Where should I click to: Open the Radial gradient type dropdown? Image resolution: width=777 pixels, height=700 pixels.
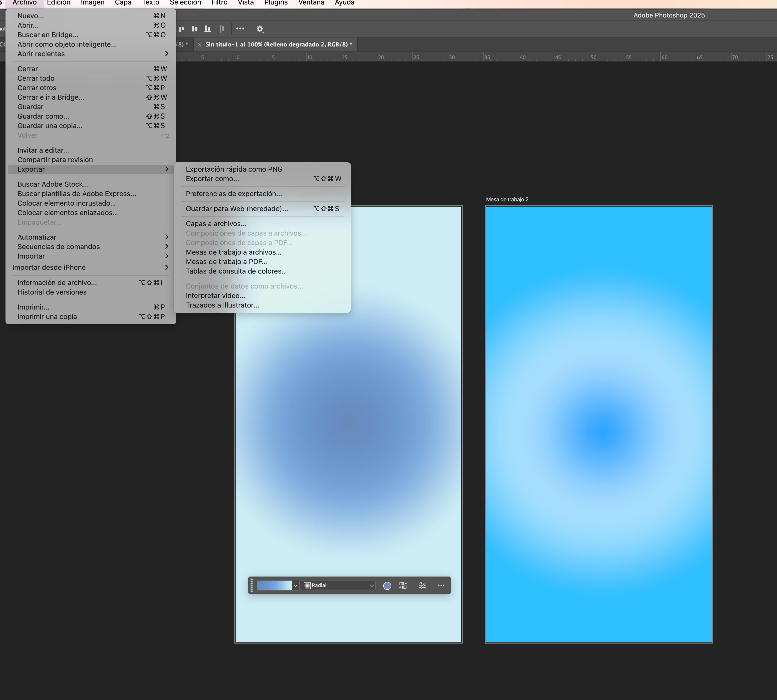339,585
